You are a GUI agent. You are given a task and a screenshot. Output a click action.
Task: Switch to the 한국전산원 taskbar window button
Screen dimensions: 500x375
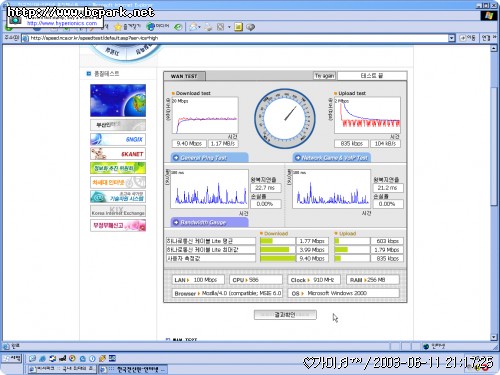(133, 369)
